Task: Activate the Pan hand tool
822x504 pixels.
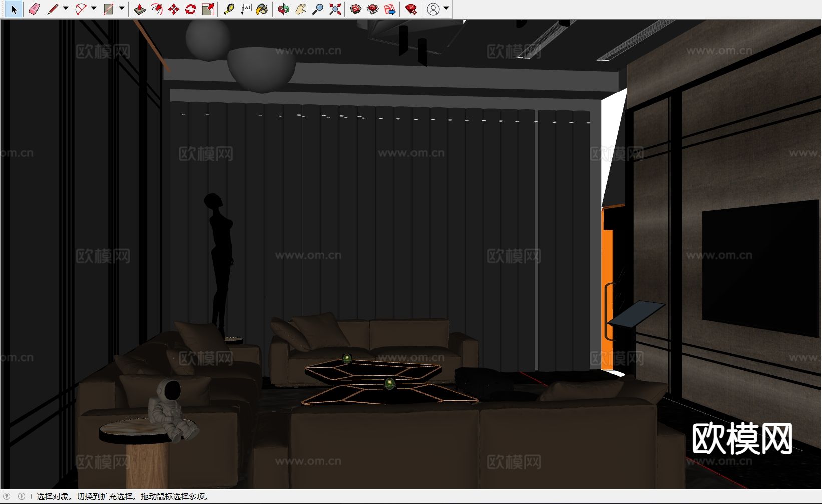Action: [x=301, y=9]
